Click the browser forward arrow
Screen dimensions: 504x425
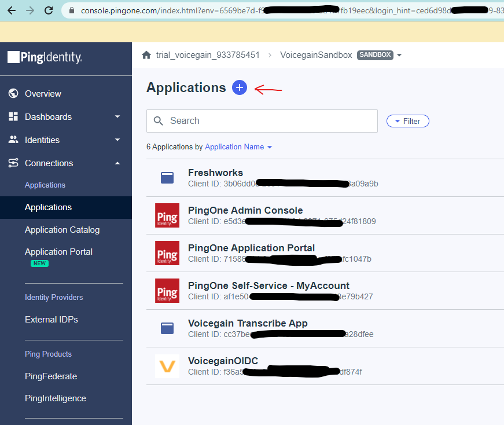coord(30,10)
